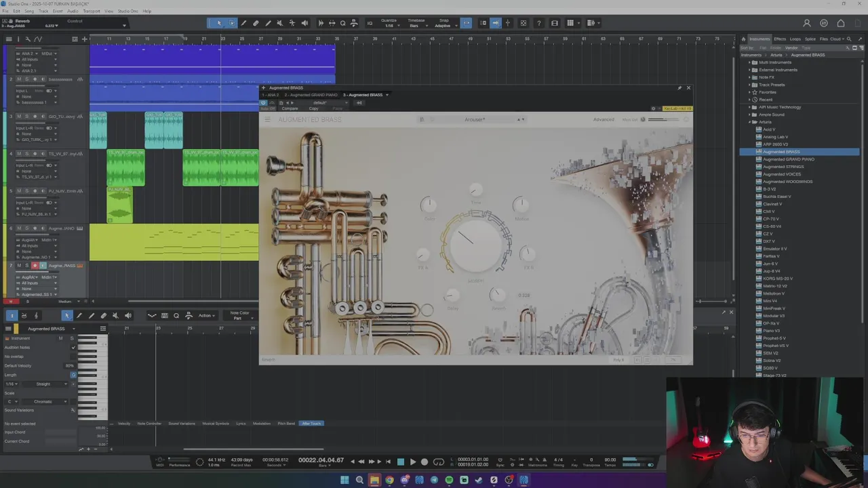Mute the instrument in the editor inspector
The width and height of the screenshot is (868, 488).
click(60, 338)
